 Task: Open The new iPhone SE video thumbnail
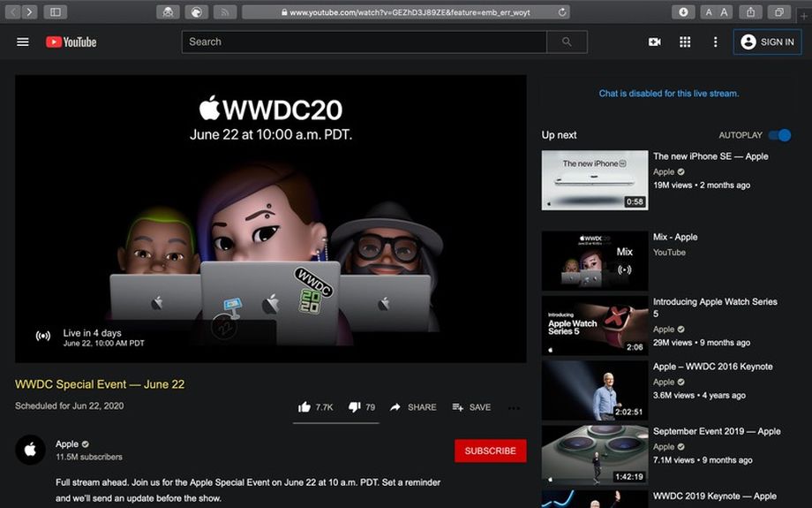(x=594, y=179)
